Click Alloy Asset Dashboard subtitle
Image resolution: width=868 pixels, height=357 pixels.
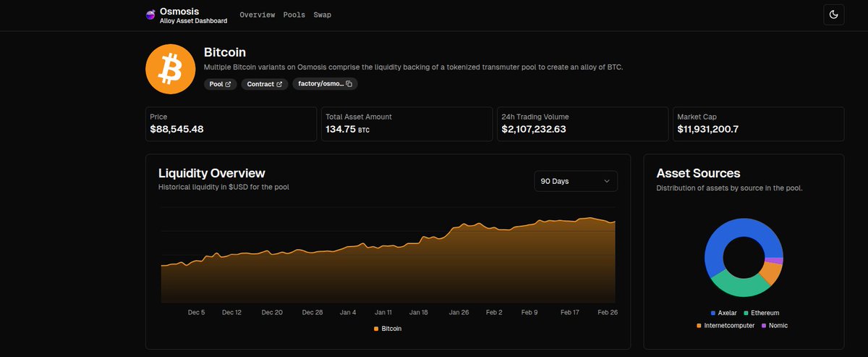(x=193, y=21)
